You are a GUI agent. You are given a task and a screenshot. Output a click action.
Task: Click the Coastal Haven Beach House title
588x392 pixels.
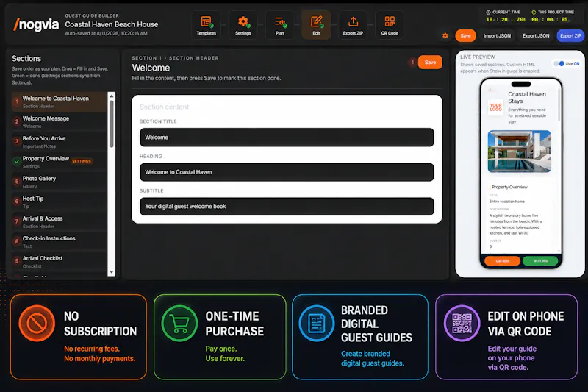(112, 24)
